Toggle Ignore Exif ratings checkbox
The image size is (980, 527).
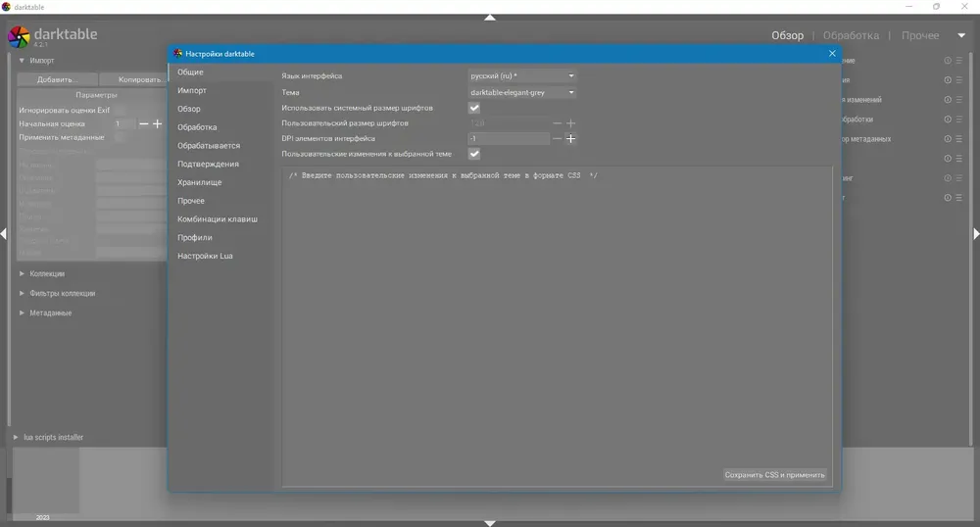[120, 110]
